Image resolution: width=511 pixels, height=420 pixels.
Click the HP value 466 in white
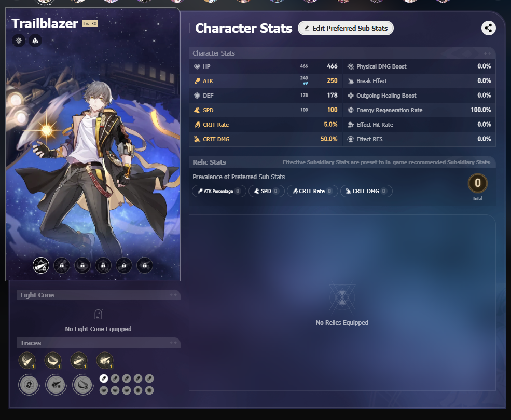point(332,66)
